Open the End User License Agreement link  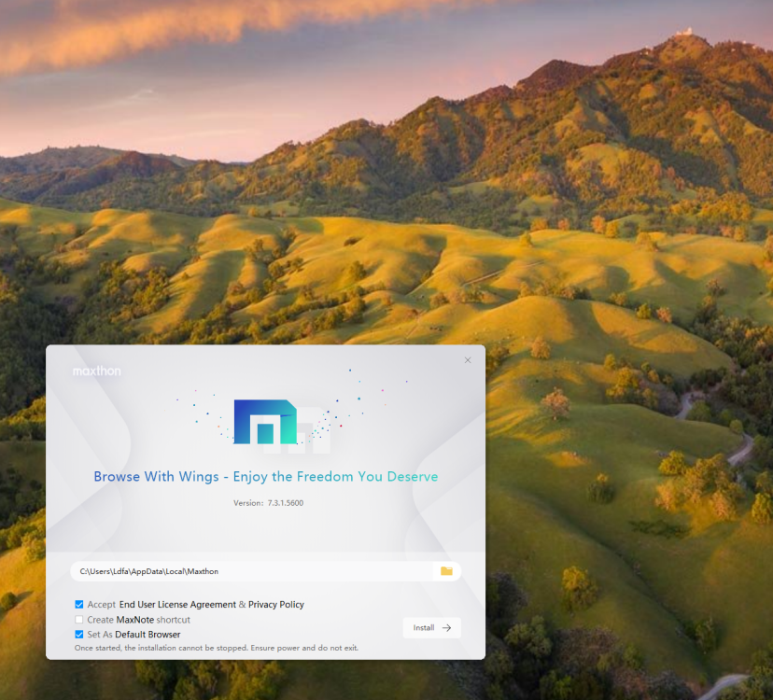click(177, 605)
